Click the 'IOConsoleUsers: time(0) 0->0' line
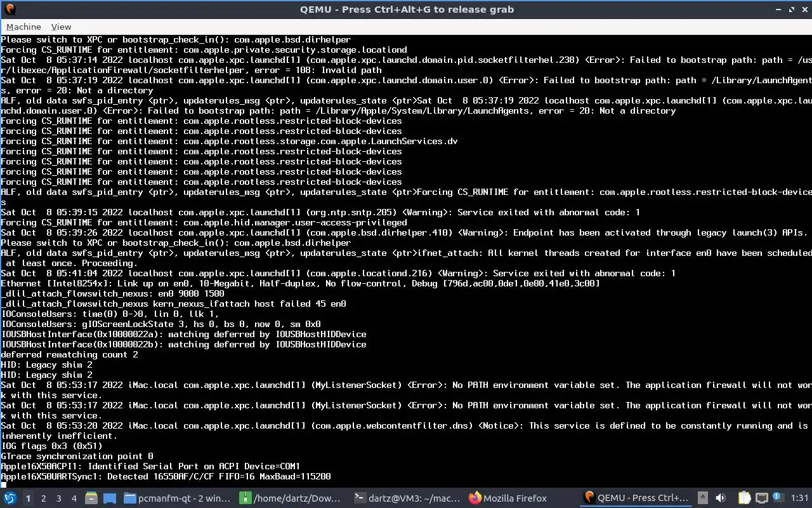 tap(110, 314)
